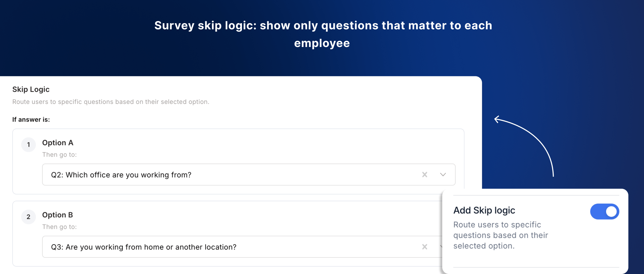Expand the Option A question dropdown chevron
Screen dimensions: 644x274
click(443, 175)
